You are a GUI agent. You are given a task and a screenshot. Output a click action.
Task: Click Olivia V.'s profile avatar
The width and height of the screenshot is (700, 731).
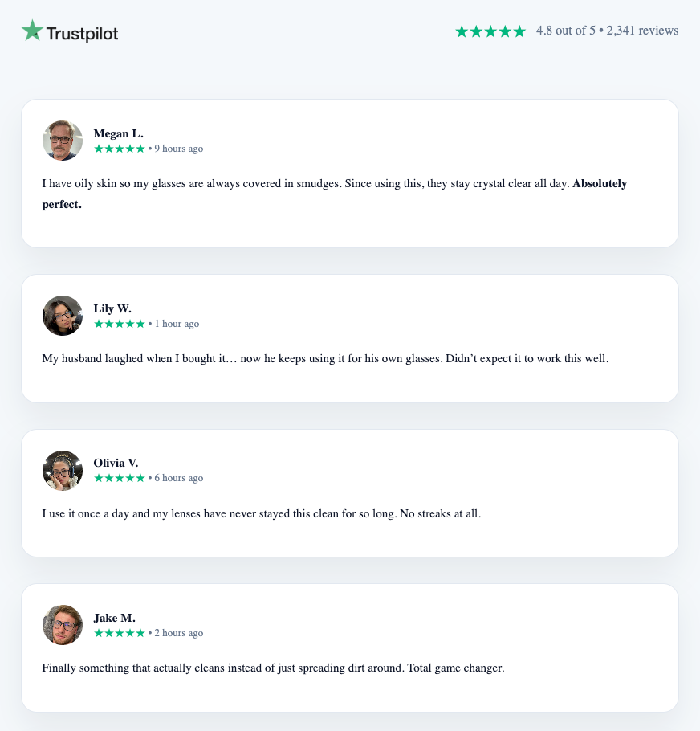(63, 471)
